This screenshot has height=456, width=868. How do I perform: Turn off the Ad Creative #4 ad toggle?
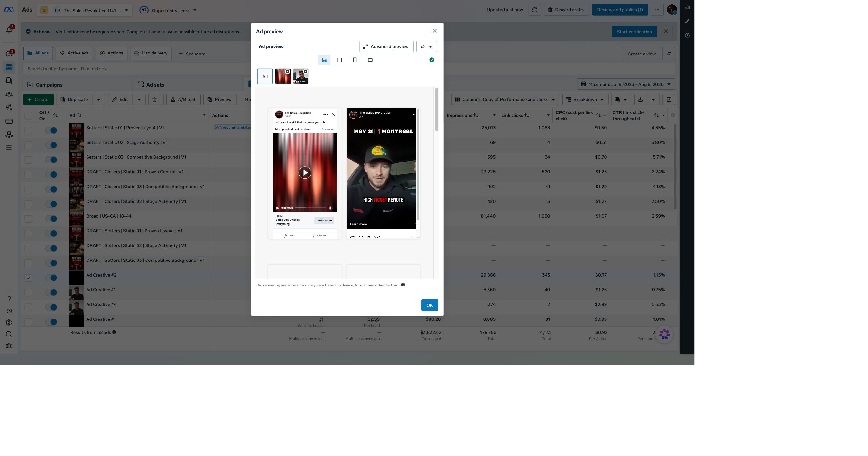coord(51,307)
